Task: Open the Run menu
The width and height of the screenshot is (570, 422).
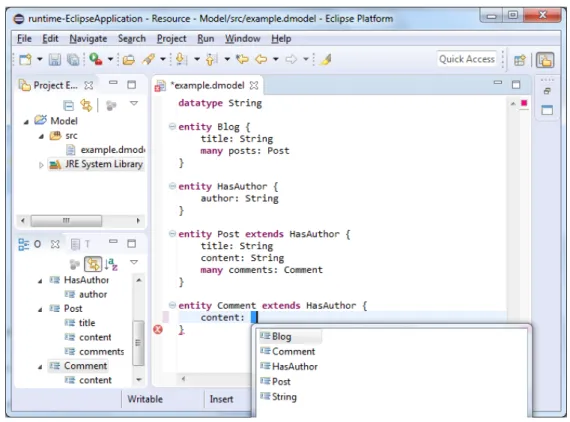Action: (x=206, y=39)
